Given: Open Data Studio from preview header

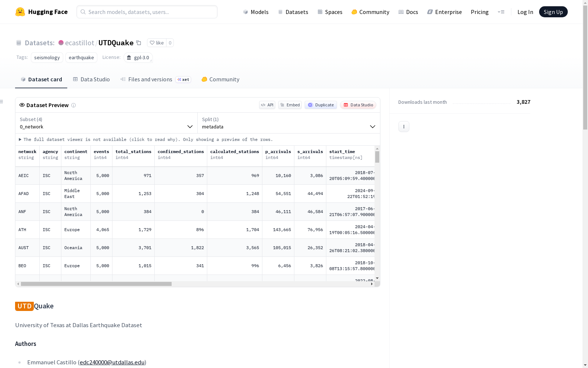Looking at the screenshot, I should point(358,105).
